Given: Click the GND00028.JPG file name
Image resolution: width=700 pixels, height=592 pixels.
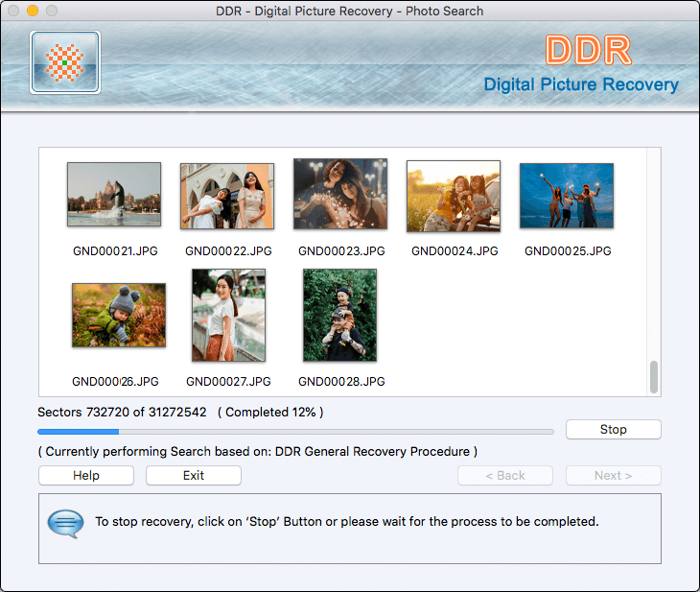Looking at the screenshot, I should (x=341, y=382).
